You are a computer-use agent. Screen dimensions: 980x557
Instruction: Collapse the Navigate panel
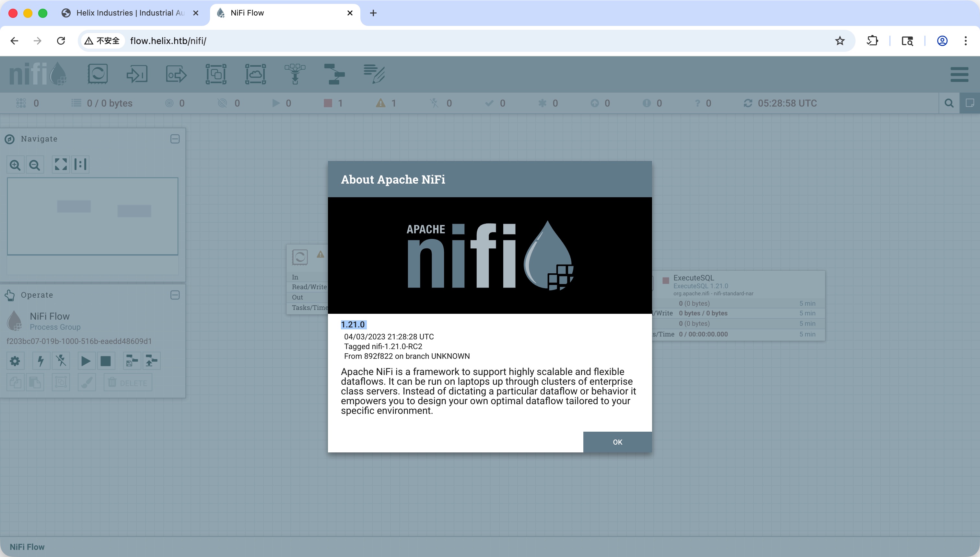click(175, 139)
